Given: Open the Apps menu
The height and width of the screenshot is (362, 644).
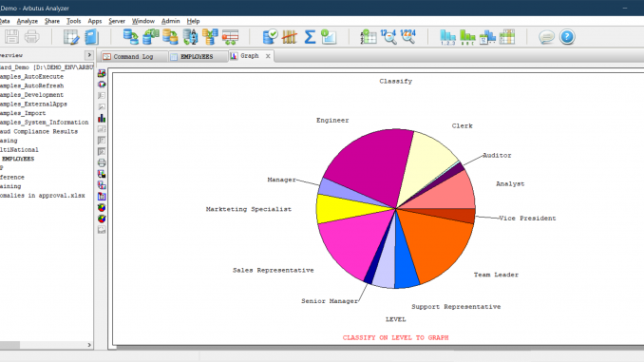Looking at the screenshot, I should click(95, 21).
